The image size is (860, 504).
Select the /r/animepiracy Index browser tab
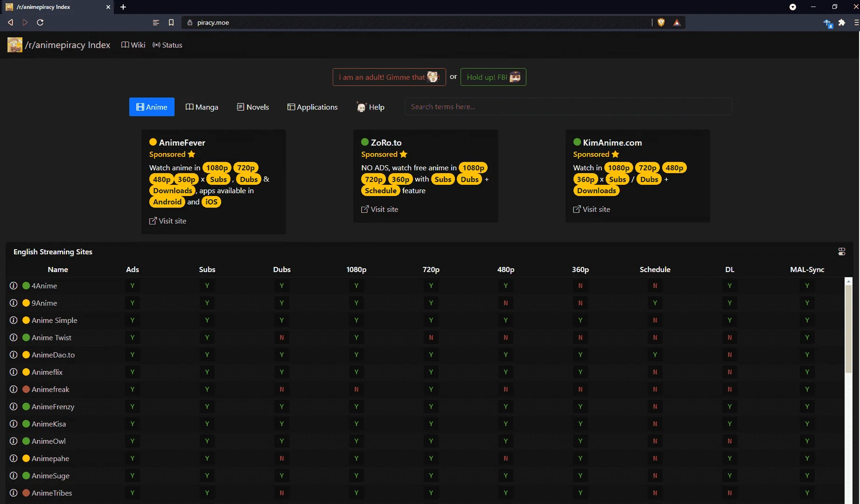pyautogui.click(x=57, y=7)
